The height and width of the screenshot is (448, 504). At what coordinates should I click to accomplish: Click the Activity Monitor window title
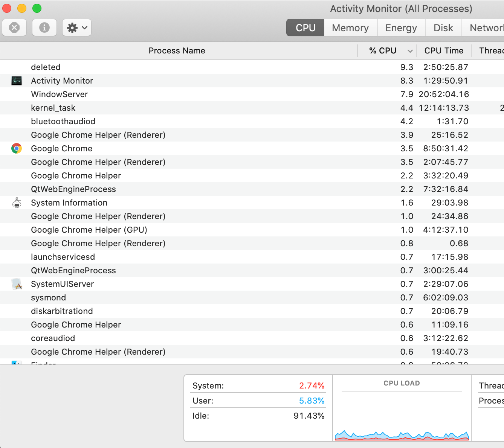401,9
